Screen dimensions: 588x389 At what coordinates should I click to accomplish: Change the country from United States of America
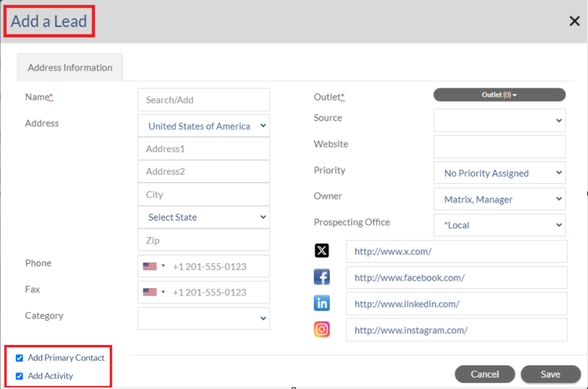point(204,126)
